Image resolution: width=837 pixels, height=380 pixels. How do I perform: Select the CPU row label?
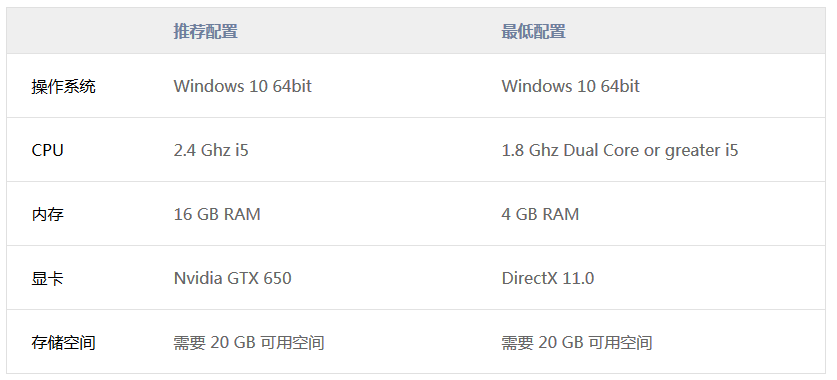(48, 151)
